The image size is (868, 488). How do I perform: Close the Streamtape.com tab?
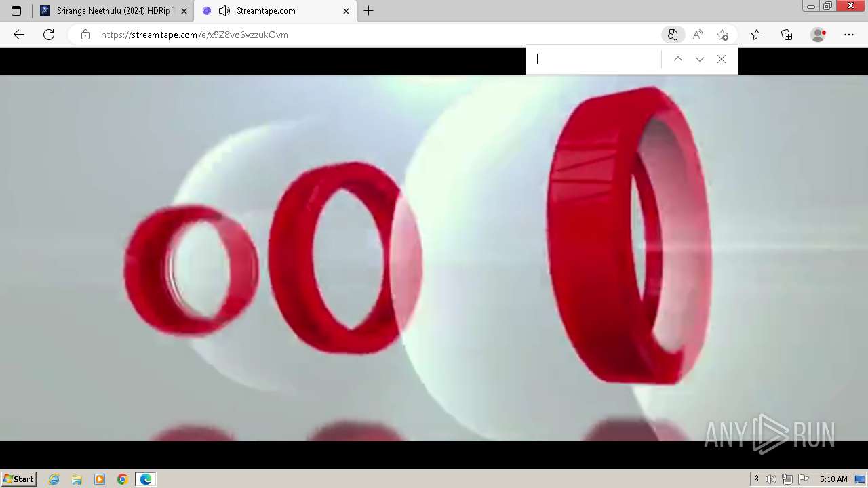(346, 11)
